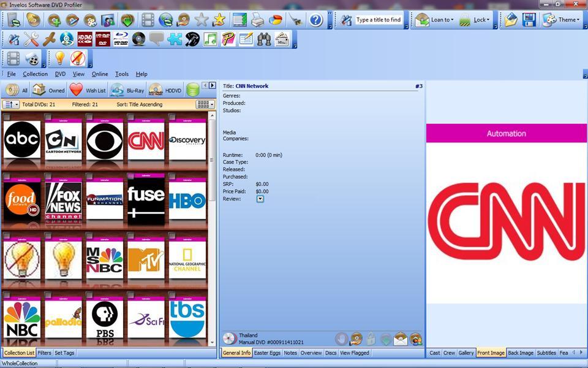This screenshot has height=368, width=588.
Task: Show next image panel tabs with right arrow
Action: [581, 352]
